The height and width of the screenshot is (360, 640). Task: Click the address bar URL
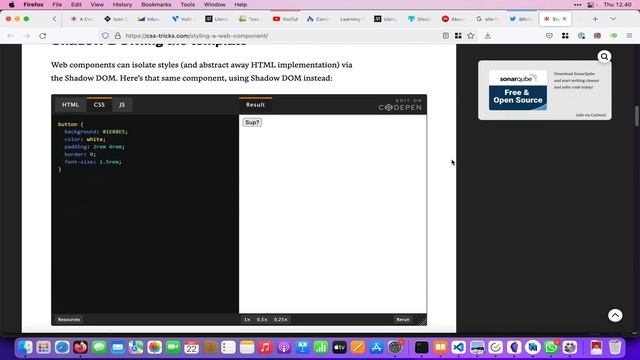point(197,36)
